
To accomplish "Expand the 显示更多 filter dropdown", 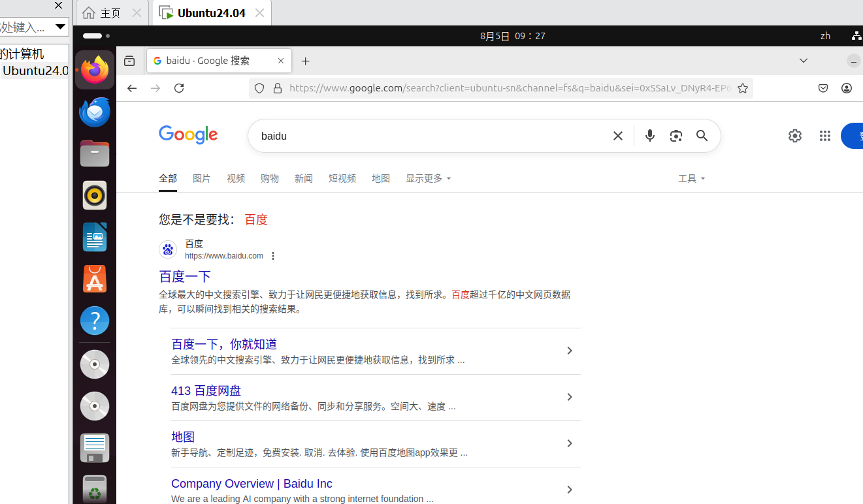I will [429, 178].
